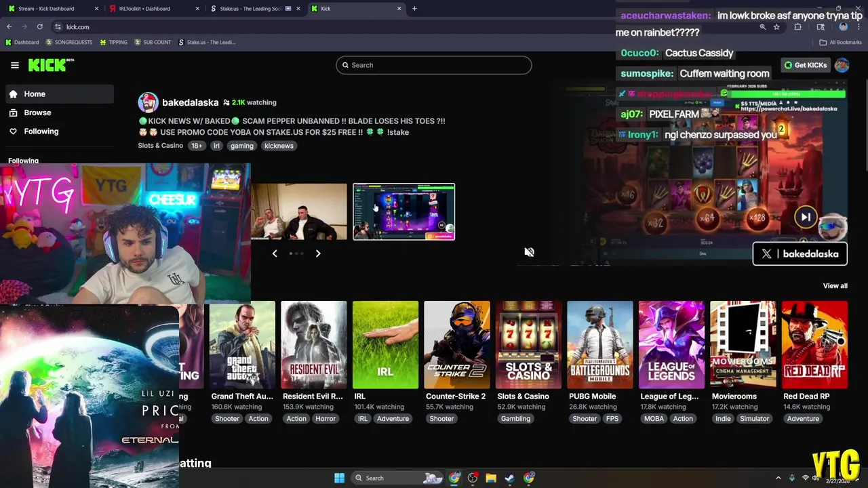868x488 pixels.
Task: Open the Stake.us bookmark
Action: pos(207,42)
